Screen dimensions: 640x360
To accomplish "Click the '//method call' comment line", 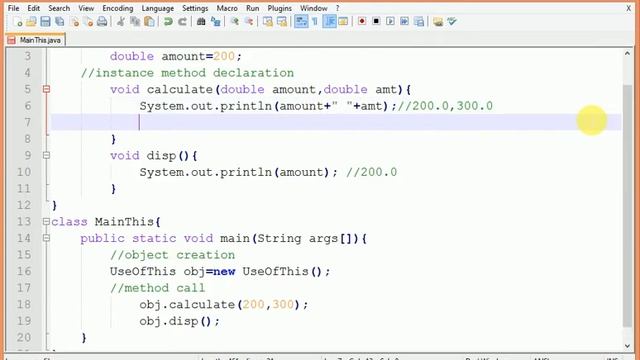I will click(158, 288).
